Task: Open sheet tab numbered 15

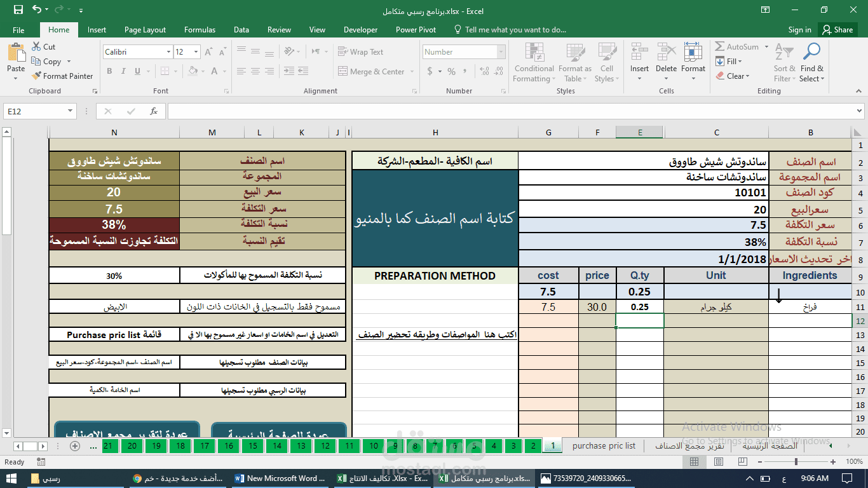Action: 252,446
